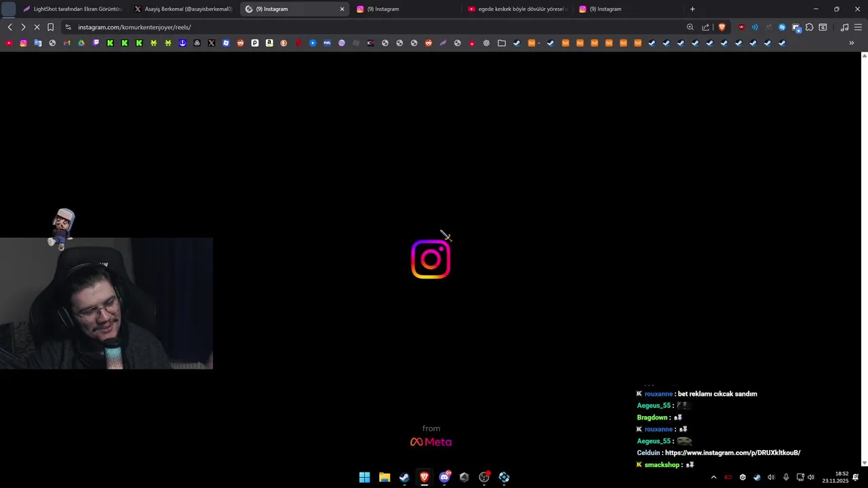The height and width of the screenshot is (488, 868).
Task: Click the streamer webcam overlay
Action: (106, 303)
